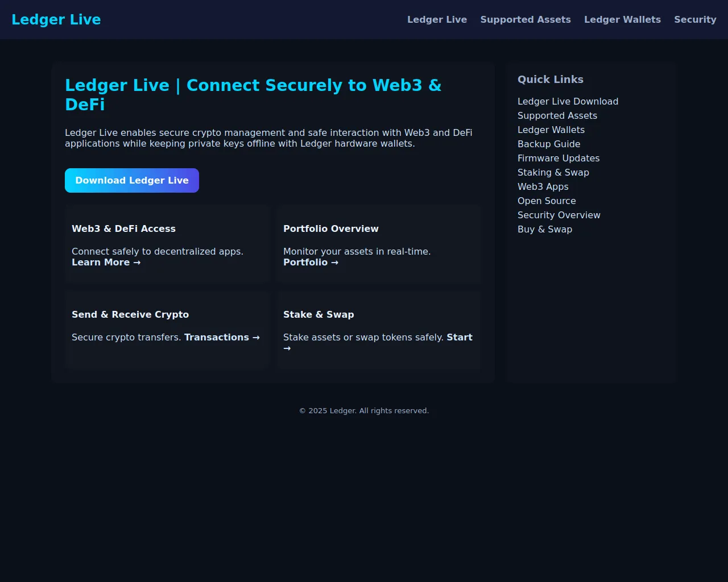Open Ledger Wallets in Quick Links sidebar
This screenshot has width=728, height=582.
click(551, 130)
